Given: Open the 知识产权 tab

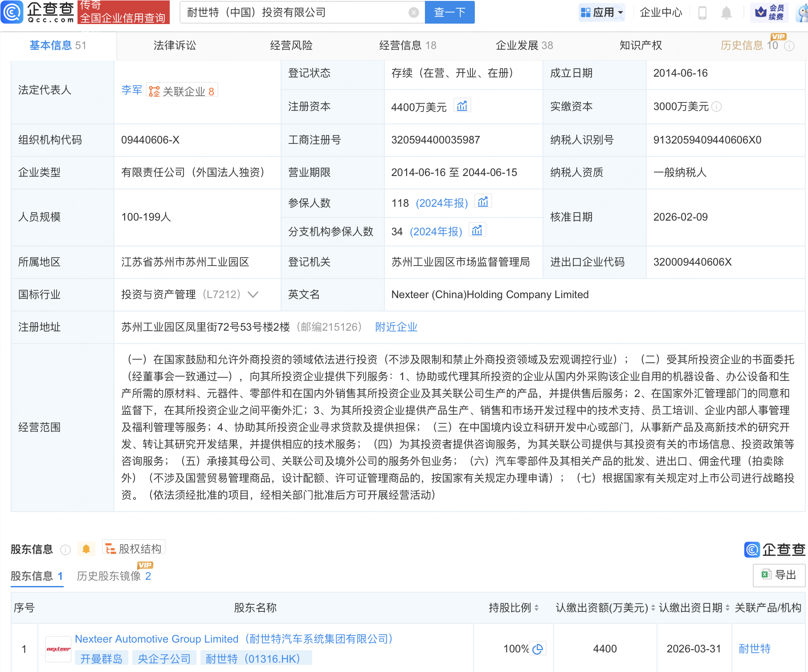Looking at the screenshot, I should click(x=640, y=45).
